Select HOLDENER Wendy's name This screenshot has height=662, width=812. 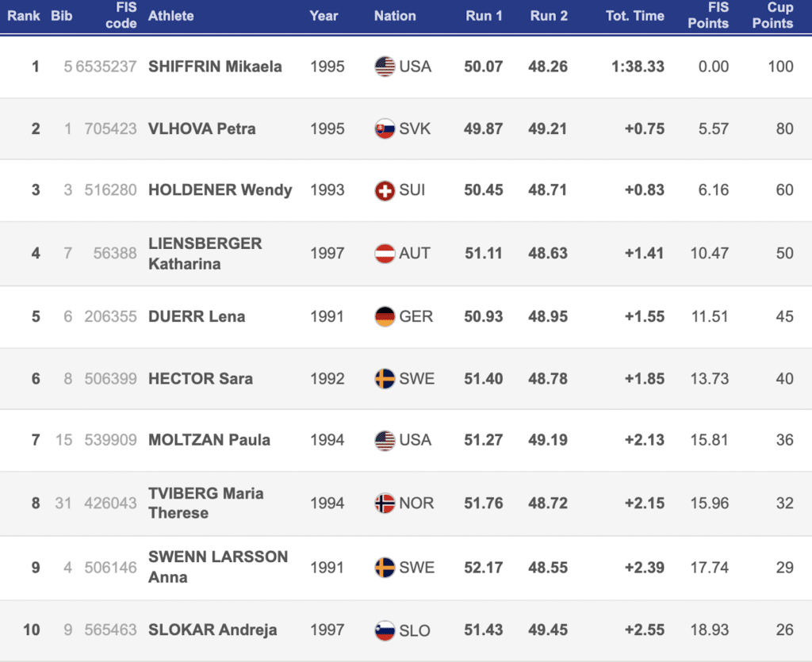(x=220, y=190)
